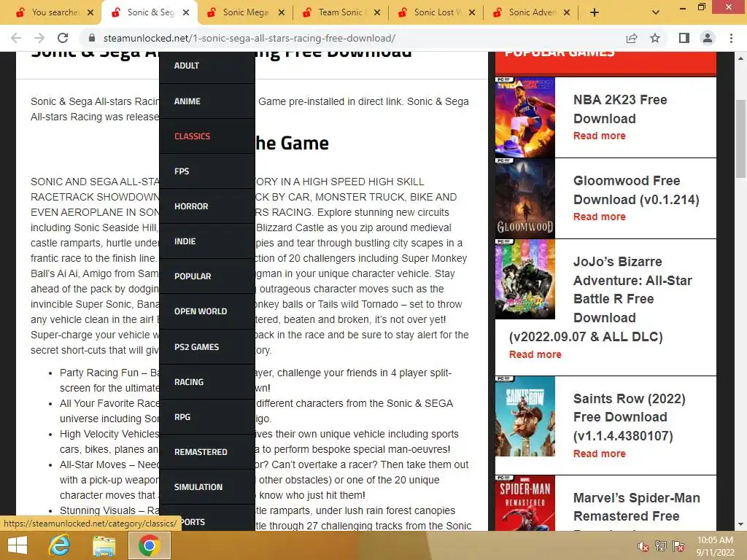747x560 pixels.
Task: Open the Action Center flag icon
Action: 678,546
